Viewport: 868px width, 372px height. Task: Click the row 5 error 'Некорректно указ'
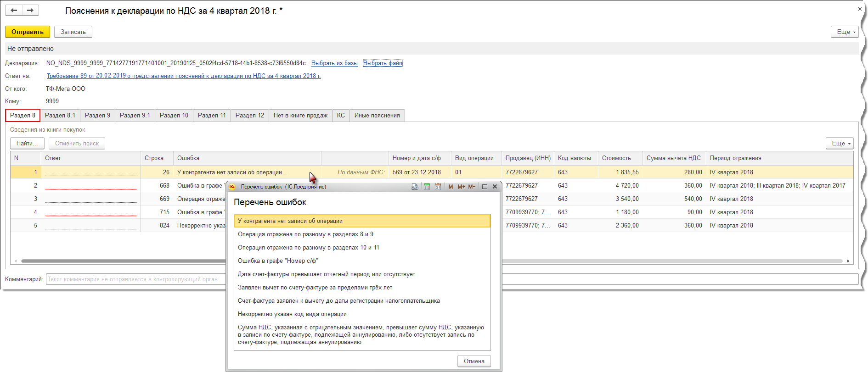(x=201, y=225)
